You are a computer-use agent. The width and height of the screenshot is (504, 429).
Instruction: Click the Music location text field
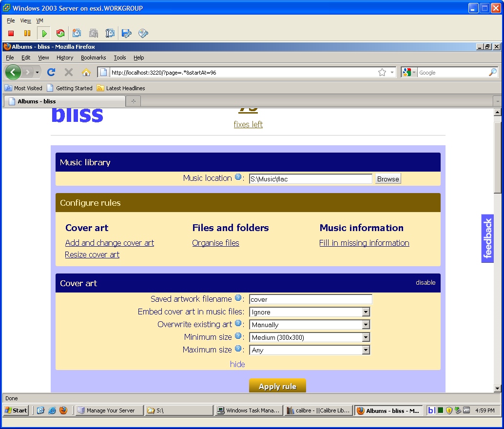310,179
